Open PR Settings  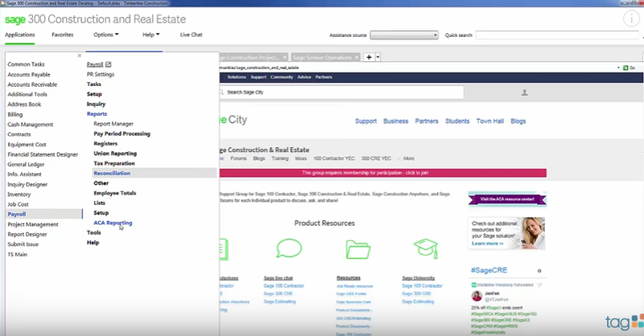tap(101, 74)
